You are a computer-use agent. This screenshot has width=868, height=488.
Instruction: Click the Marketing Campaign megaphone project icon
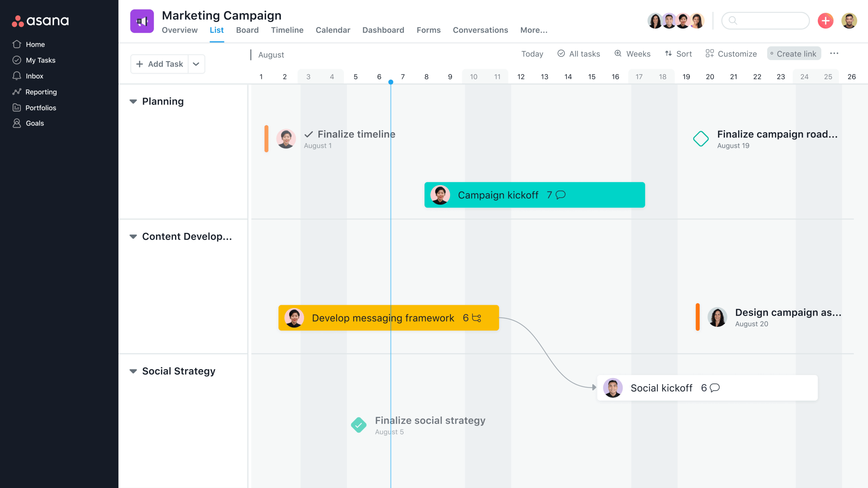[142, 21]
